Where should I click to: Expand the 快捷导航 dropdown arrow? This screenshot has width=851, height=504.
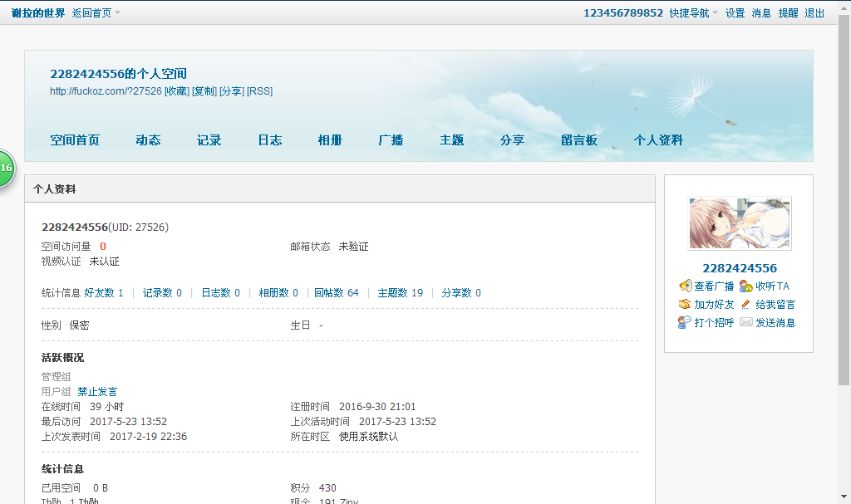pos(715,12)
